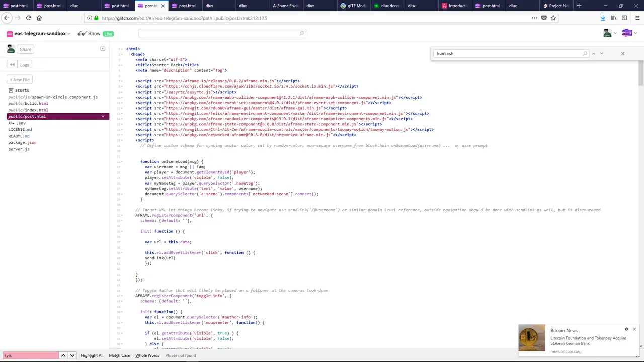Viewport: 644px width, 362px height.
Task: Save page to Pocket icon
Action: point(544,18)
